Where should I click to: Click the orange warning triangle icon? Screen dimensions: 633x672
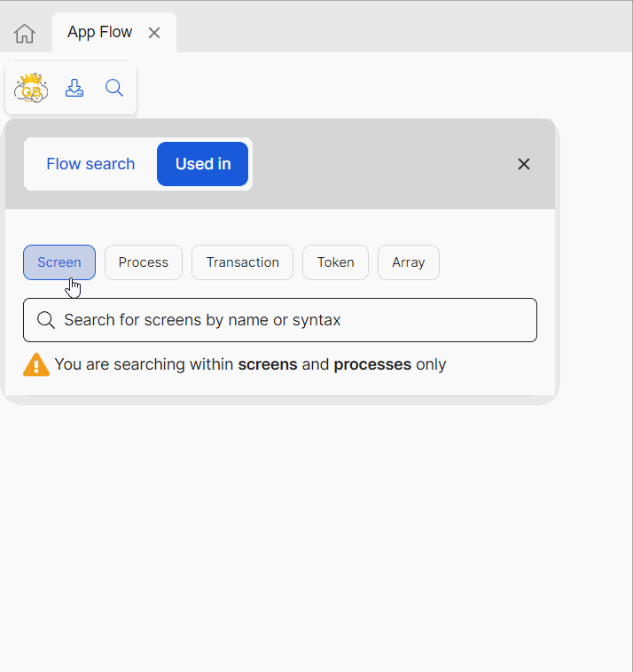36,364
